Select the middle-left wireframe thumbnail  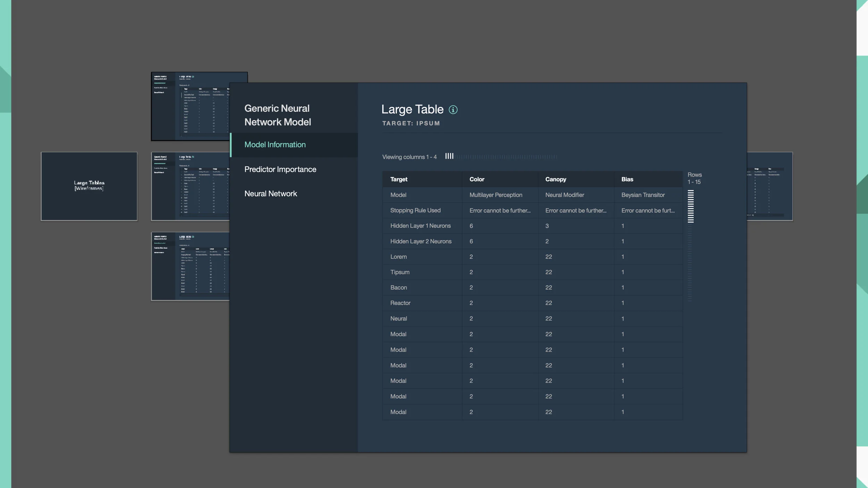(x=189, y=186)
